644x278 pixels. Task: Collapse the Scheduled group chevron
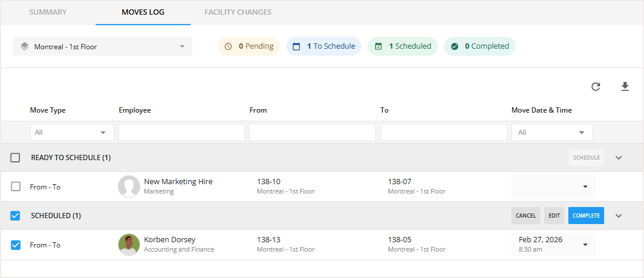click(619, 216)
